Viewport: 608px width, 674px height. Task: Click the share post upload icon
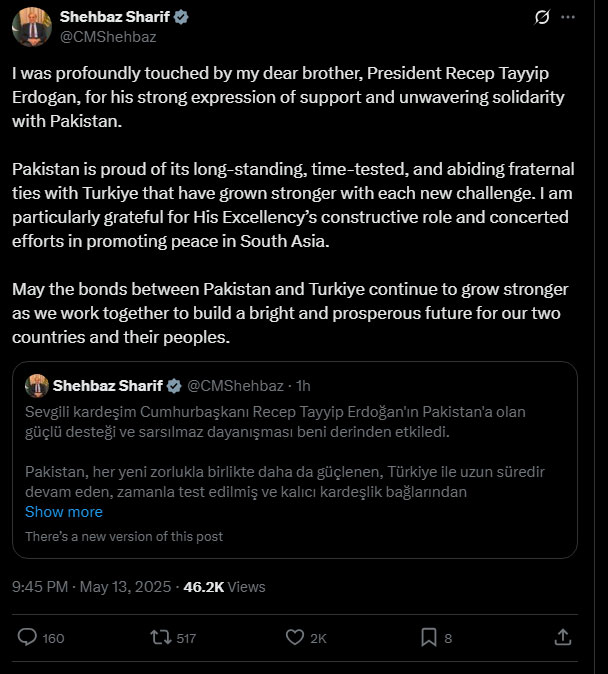[562, 637]
